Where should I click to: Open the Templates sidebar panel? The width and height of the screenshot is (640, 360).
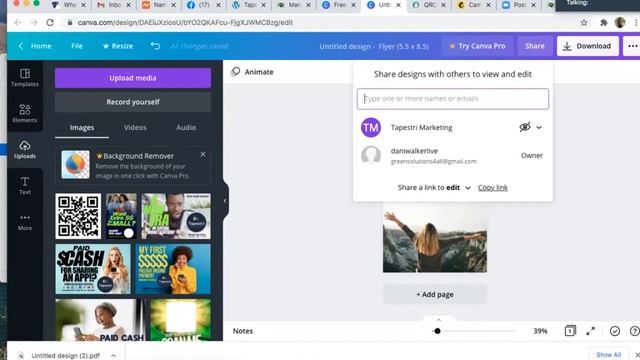click(24, 77)
